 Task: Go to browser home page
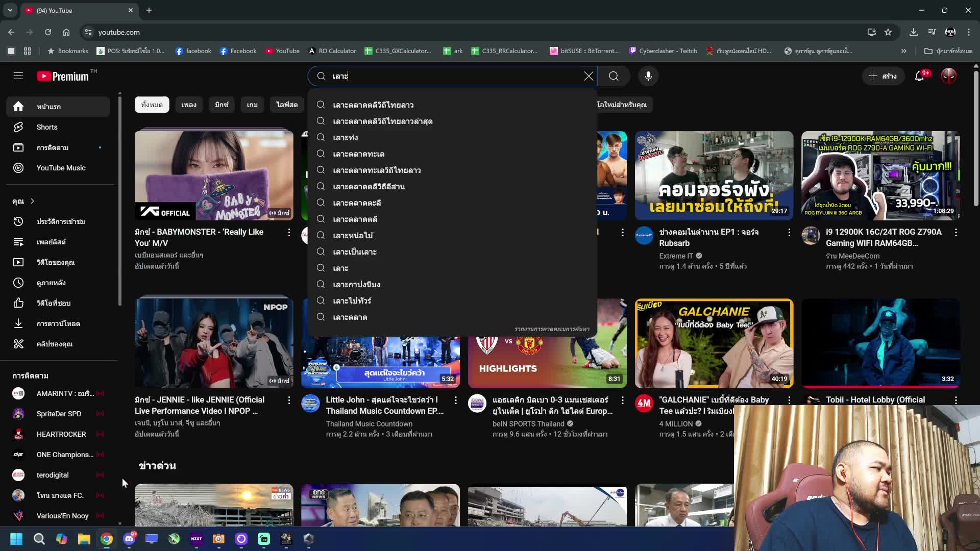(x=66, y=32)
